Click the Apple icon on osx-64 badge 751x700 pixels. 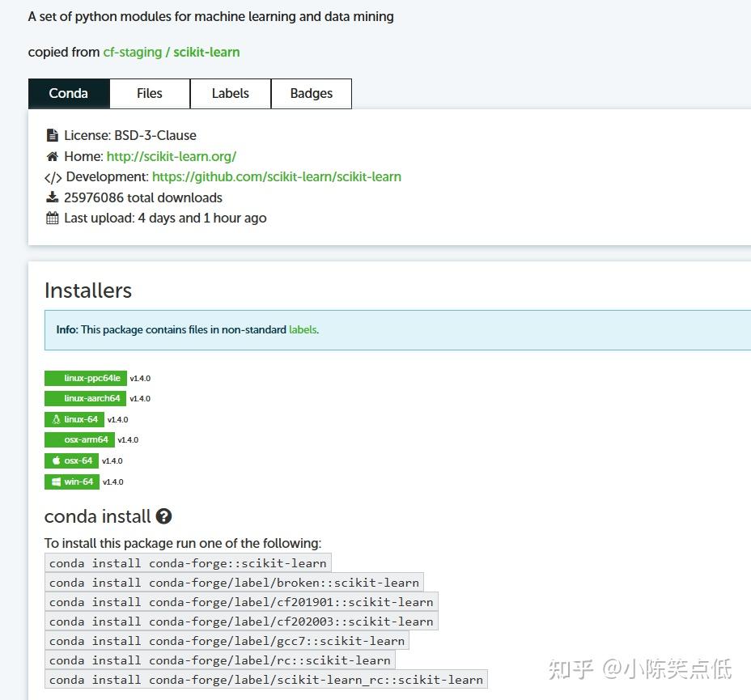57,460
